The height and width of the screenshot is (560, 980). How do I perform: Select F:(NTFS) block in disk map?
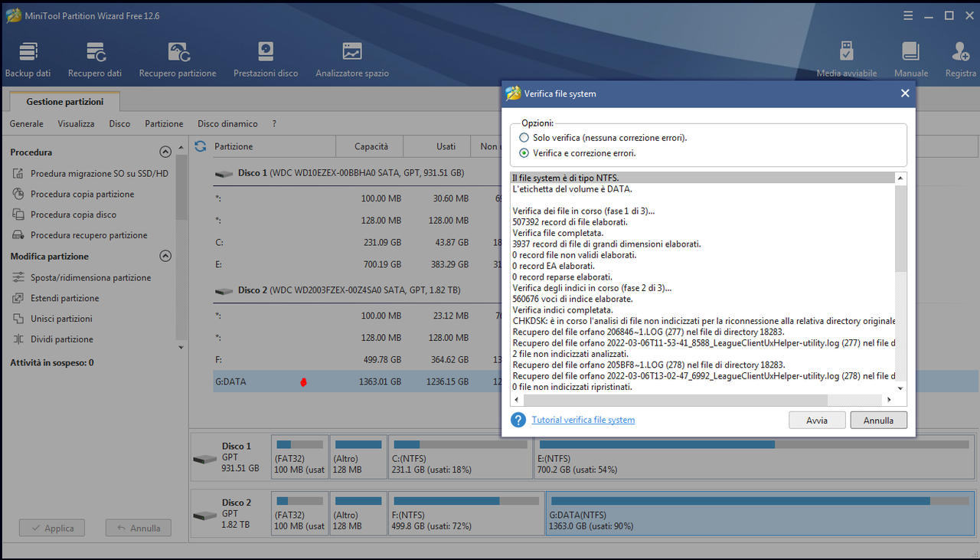[x=466, y=513]
